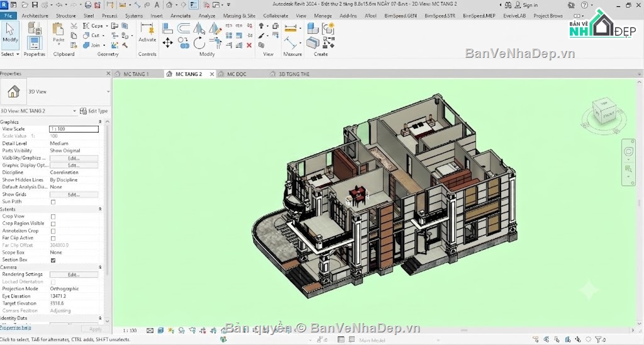The height and width of the screenshot is (345, 644).
Task: Select the Move tool
Action: pyautogui.click(x=167, y=43)
